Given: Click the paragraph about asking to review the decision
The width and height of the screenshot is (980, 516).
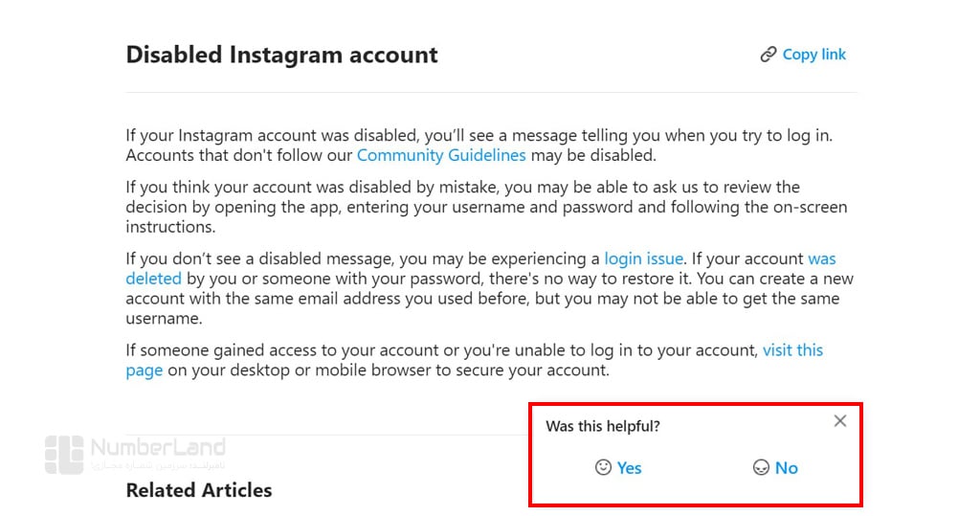Looking at the screenshot, I should click(486, 207).
